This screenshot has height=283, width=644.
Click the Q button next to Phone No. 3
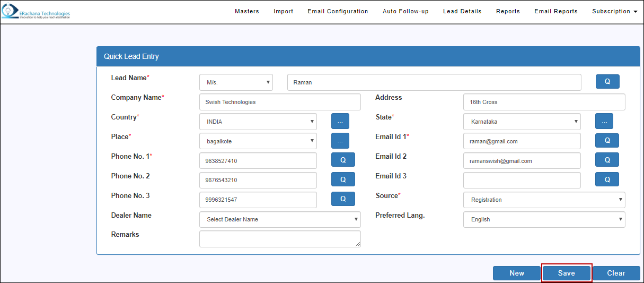pyautogui.click(x=343, y=199)
